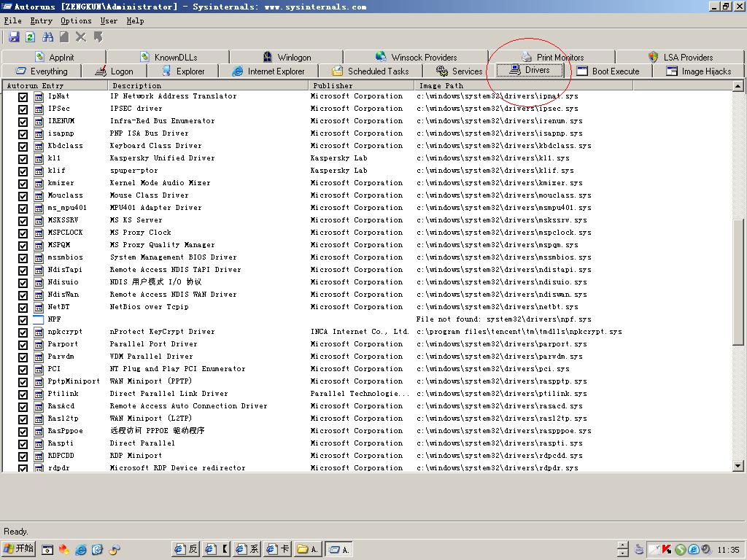Viewport: 747px width, 560px height.
Task: Open the User menu
Action: pos(109,20)
